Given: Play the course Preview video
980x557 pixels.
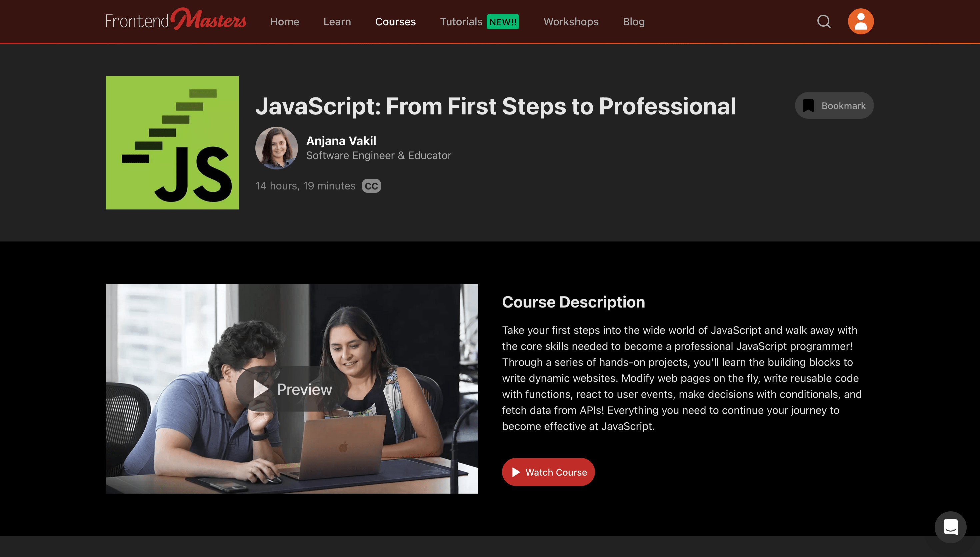Looking at the screenshot, I should pyautogui.click(x=292, y=389).
